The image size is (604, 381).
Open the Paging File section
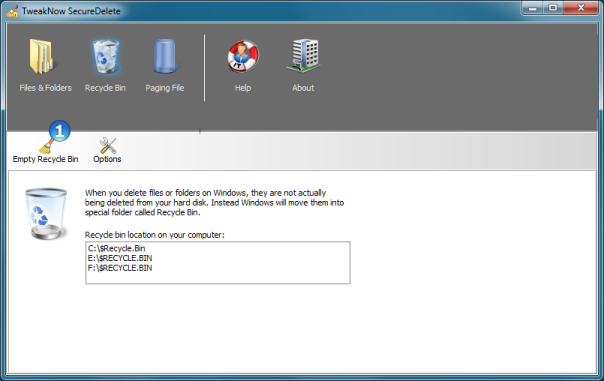164,65
